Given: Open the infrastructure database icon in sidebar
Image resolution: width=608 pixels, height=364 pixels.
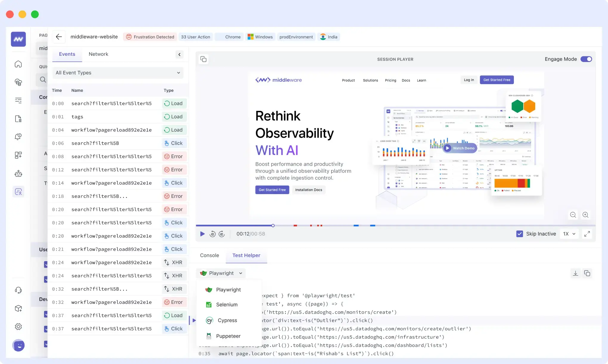Looking at the screenshot, I should click(18, 82).
